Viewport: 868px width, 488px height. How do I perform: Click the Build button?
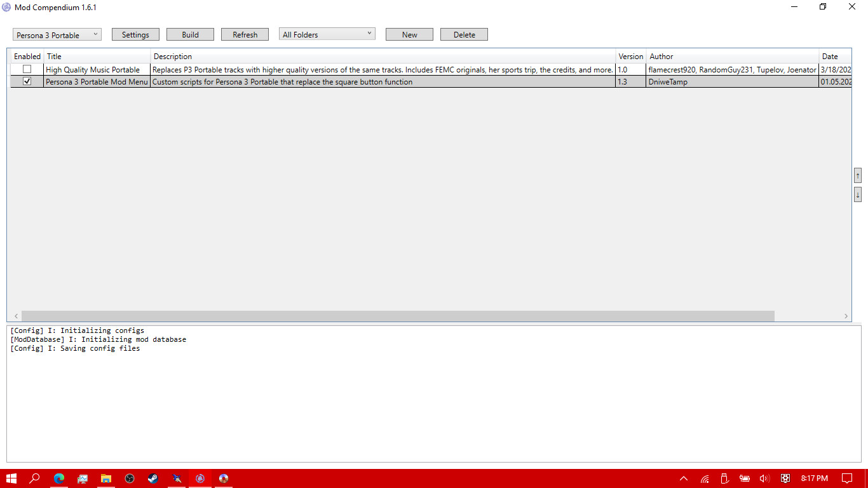click(190, 34)
